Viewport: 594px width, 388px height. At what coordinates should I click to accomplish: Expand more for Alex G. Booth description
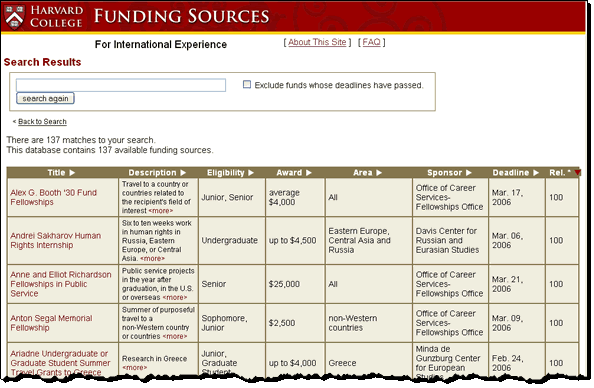coord(161,211)
